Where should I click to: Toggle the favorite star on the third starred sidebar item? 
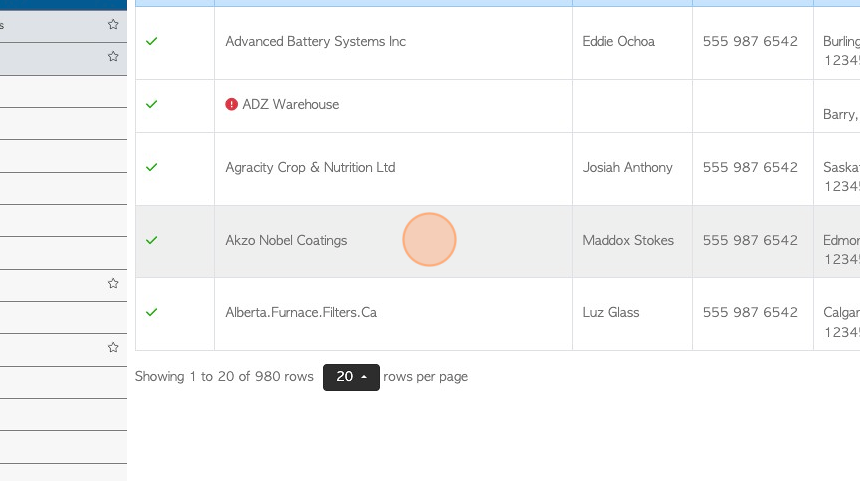click(113, 284)
